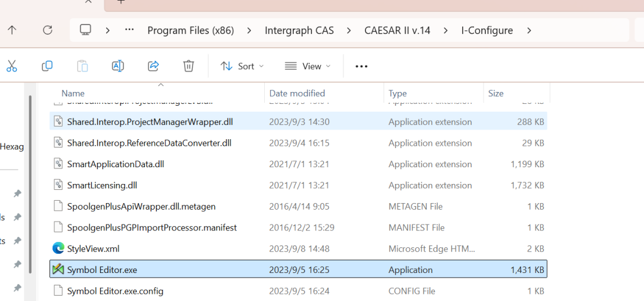Click the METAGEN File type cell
This screenshot has width=644, height=301.
[x=416, y=207]
